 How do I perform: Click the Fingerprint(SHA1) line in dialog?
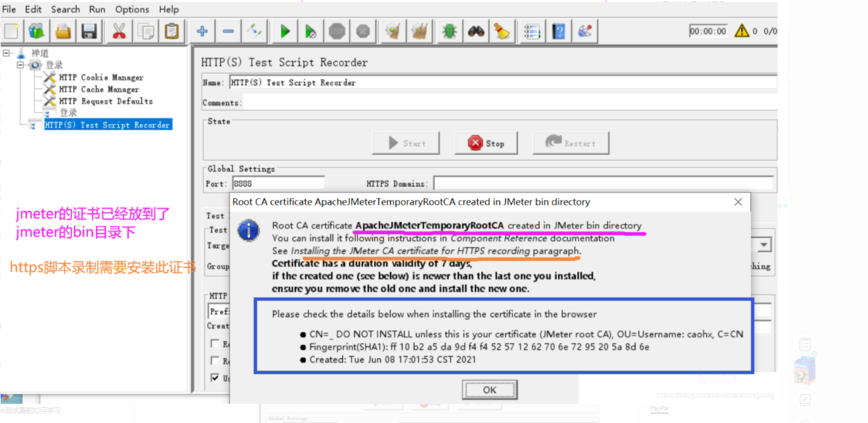479,347
